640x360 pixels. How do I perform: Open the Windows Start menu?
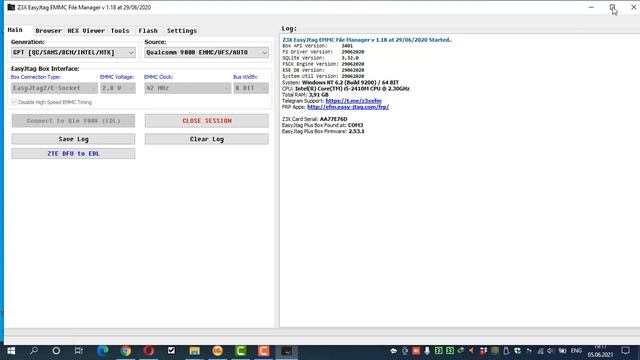tap(11, 351)
